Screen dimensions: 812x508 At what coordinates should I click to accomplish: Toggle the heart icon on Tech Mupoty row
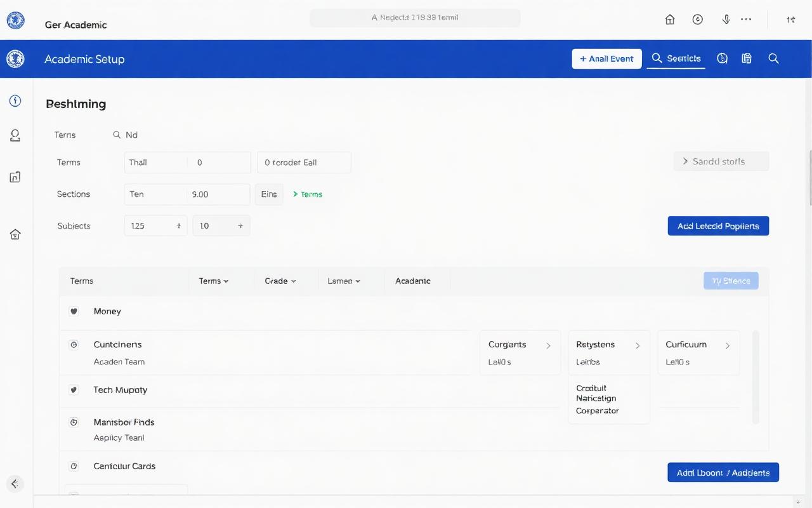[x=74, y=390]
